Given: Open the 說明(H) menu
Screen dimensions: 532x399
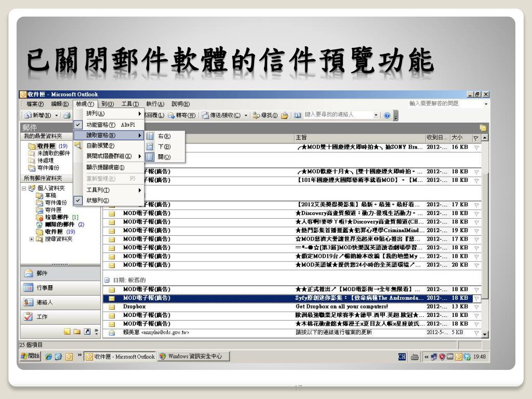Looking at the screenshot, I should 180,104.
